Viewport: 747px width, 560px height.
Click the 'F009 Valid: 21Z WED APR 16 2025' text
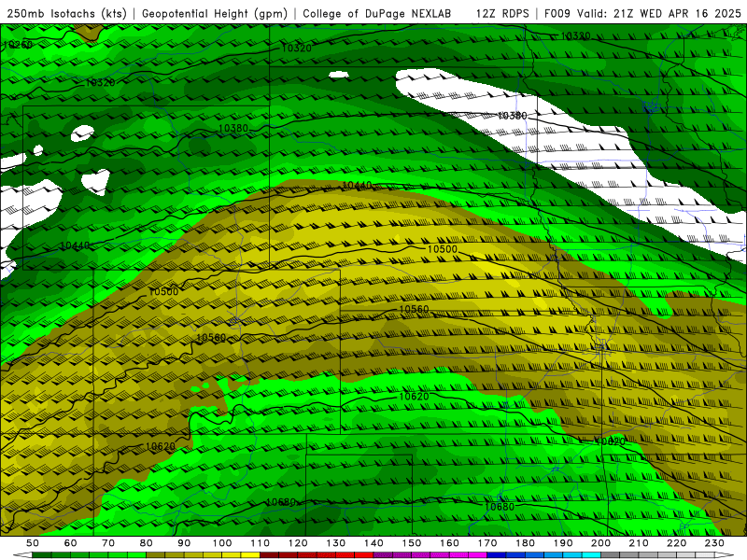(x=642, y=14)
